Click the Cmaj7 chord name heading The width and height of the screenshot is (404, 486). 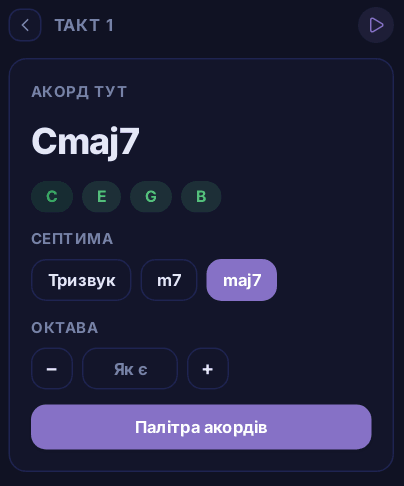(85, 142)
